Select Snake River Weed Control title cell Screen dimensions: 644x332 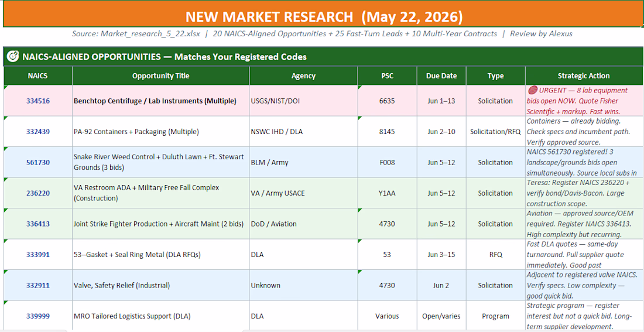point(161,162)
